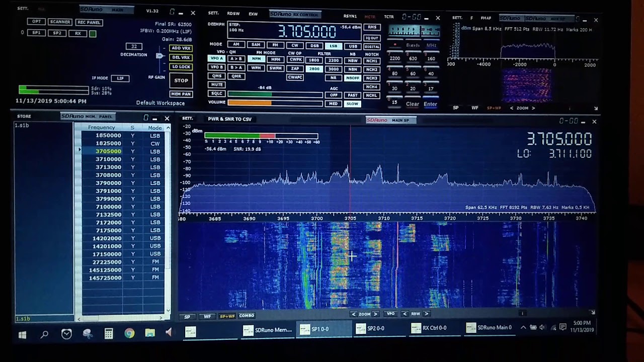Image resolution: width=644 pixels, height=362 pixels.
Task: Zoom out main spectrum with left arrow
Action: [353, 314]
